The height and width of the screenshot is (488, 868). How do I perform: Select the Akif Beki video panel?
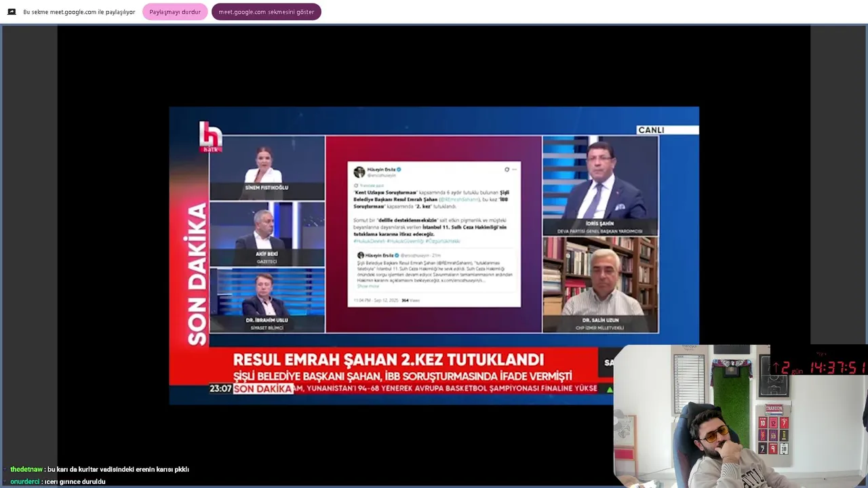[x=267, y=234]
